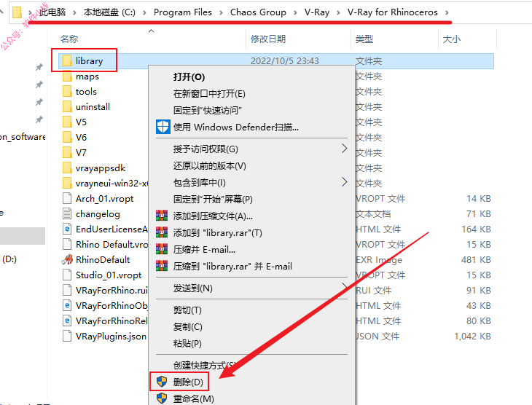Click the Studio_01.vropt file icon
The width and height of the screenshot is (532, 405).
tap(67, 275)
